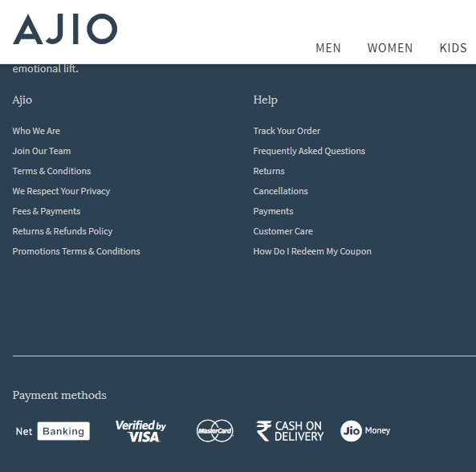Click the Net Banking payment icon
Viewport: 476px width, 472px height.
[x=52, y=431]
